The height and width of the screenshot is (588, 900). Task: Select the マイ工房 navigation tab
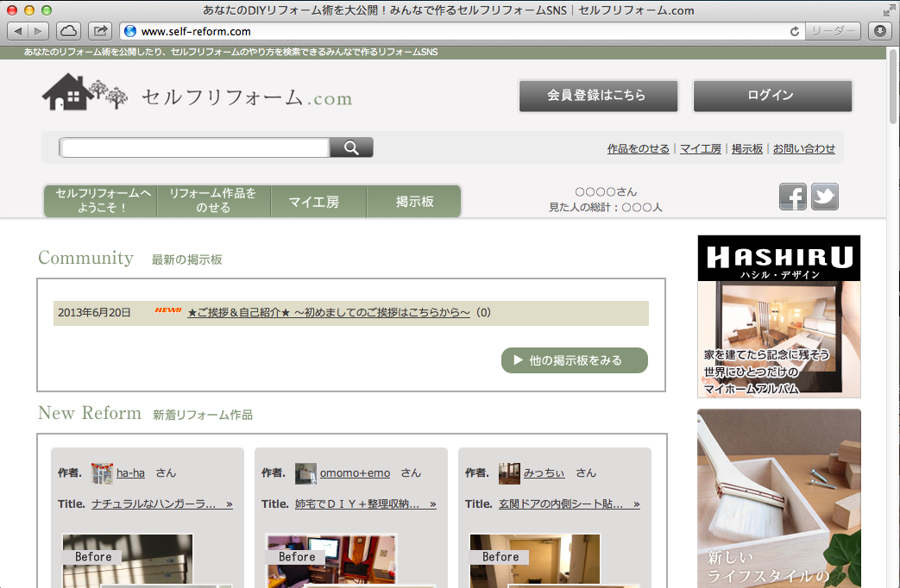tap(314, 202)
